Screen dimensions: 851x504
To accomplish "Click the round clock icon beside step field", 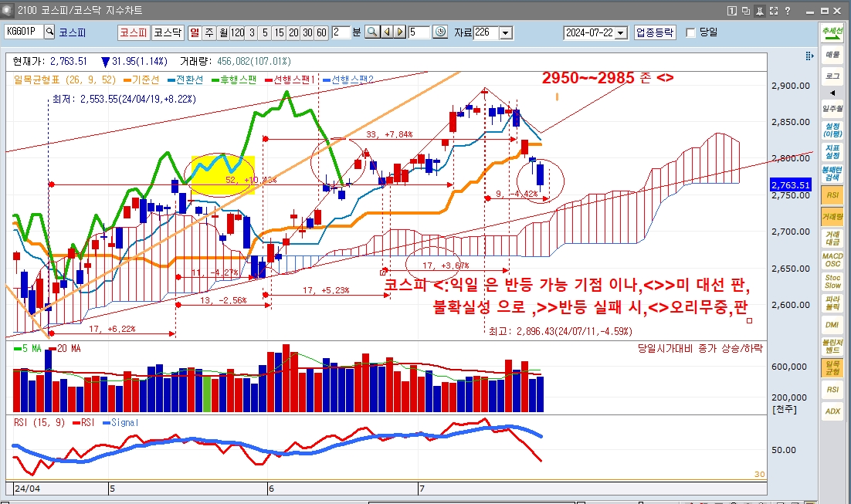I will coord(440,32).
